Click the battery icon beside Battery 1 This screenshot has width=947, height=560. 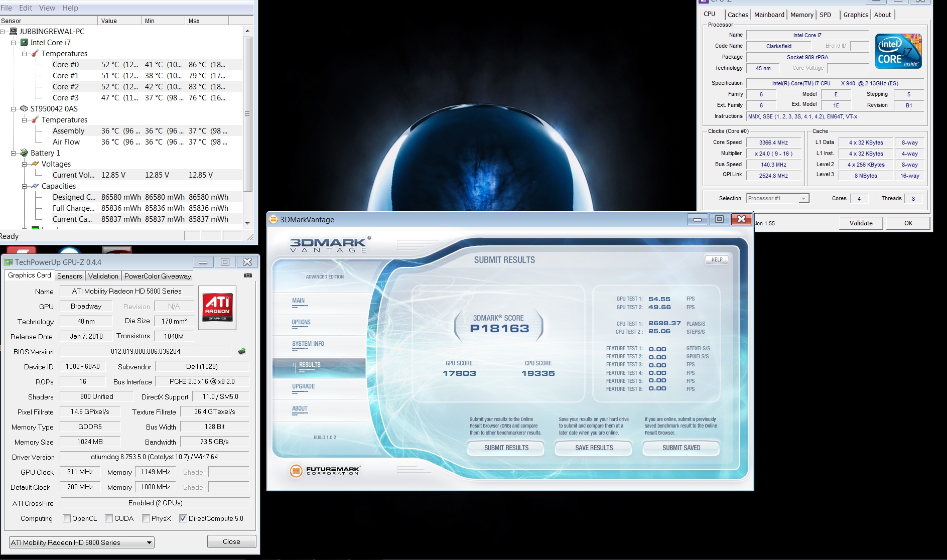[24, 153]
